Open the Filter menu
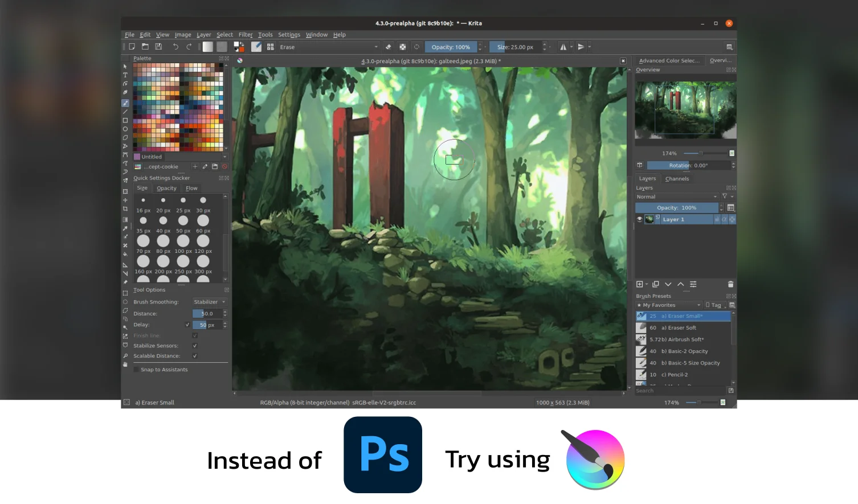Screen dimensions: 858x504 pos(245,35)
